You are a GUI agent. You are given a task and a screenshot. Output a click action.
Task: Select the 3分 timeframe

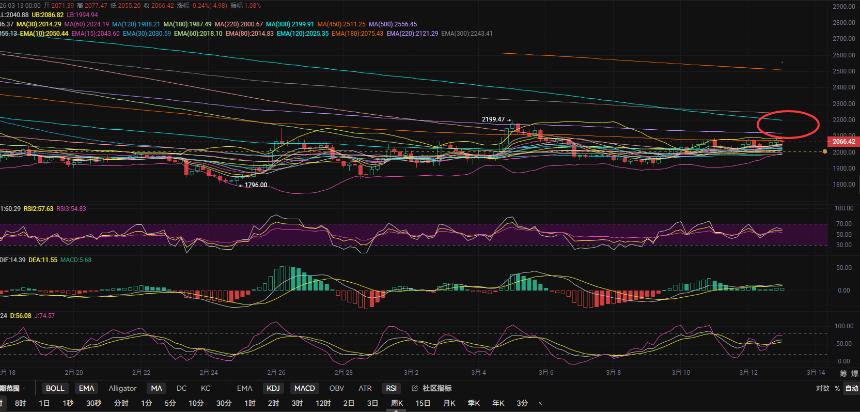point(523,403)
